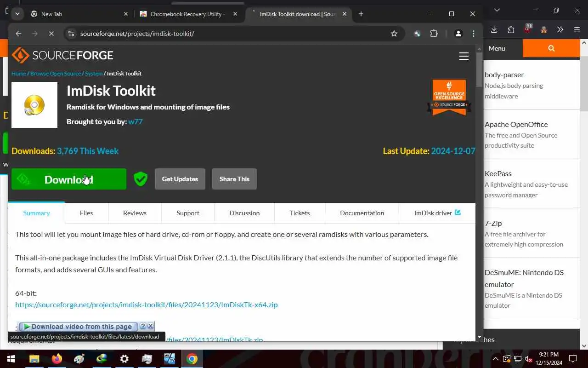588x368 pixels.
Task: Open Firefox downloads icon in background window
Action: [x=494, y=29]
